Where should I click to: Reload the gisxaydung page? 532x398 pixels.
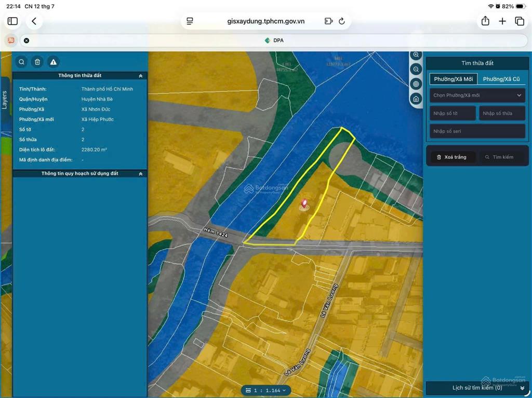[342, 21]
